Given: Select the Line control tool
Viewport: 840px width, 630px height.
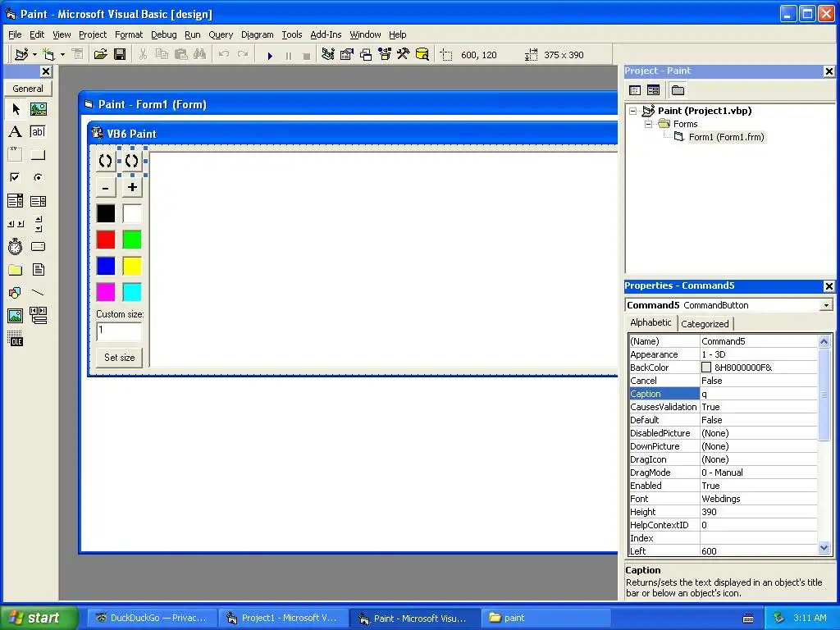Looking at the screenshot, I should (x=38, y=293).
